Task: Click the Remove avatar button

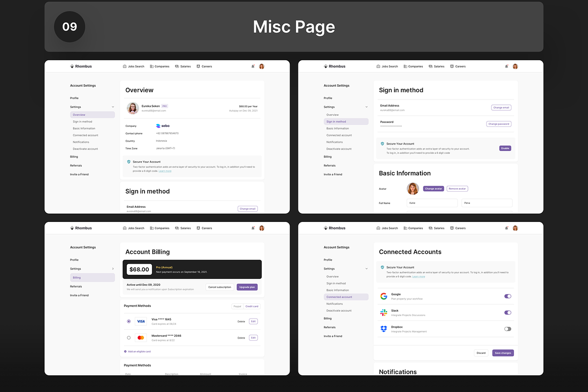Action: tap(457, 189)
